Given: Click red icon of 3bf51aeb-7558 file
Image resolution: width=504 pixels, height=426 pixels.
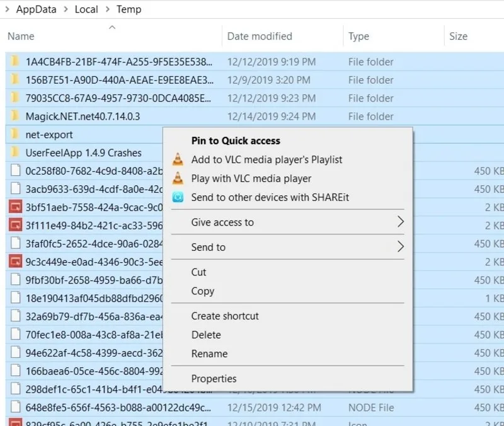Looking at the screenshot, I should [x=15, y=207].
